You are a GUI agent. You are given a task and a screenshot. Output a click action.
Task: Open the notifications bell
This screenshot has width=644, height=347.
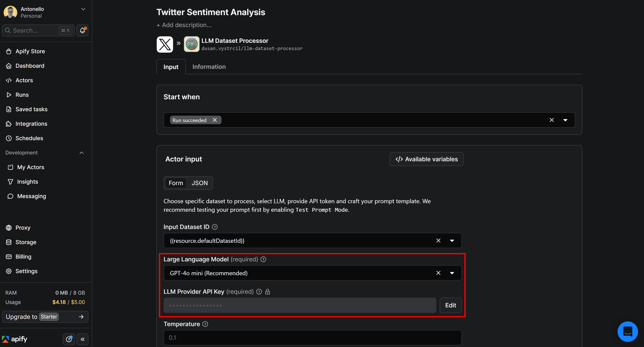click(82, 30)
